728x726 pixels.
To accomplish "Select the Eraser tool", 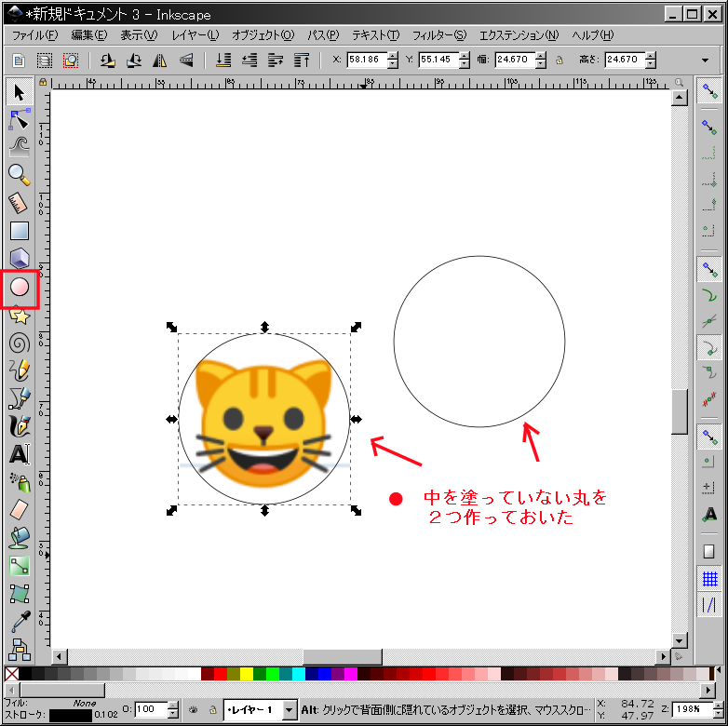I will click(x=19, y=510).
